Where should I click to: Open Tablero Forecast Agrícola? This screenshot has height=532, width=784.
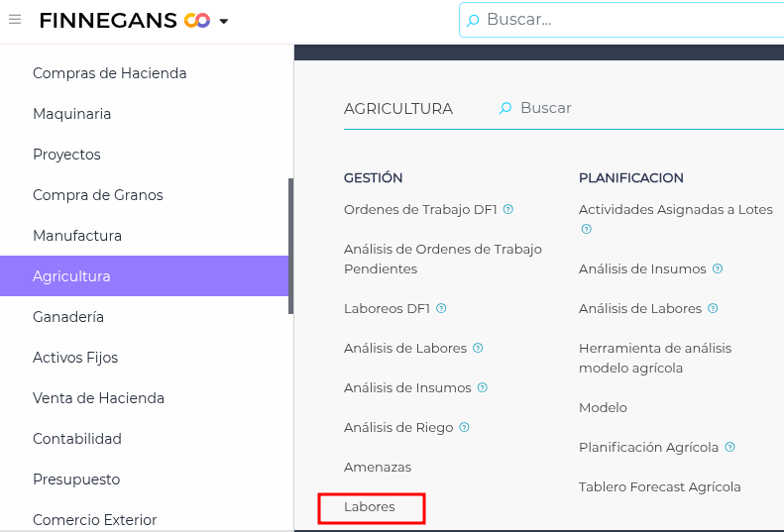[x=659, y=486]
